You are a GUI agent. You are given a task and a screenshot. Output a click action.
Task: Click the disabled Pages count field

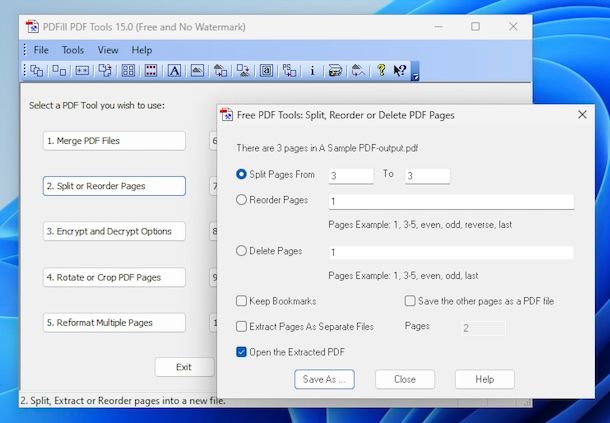(x=484, y=328)
